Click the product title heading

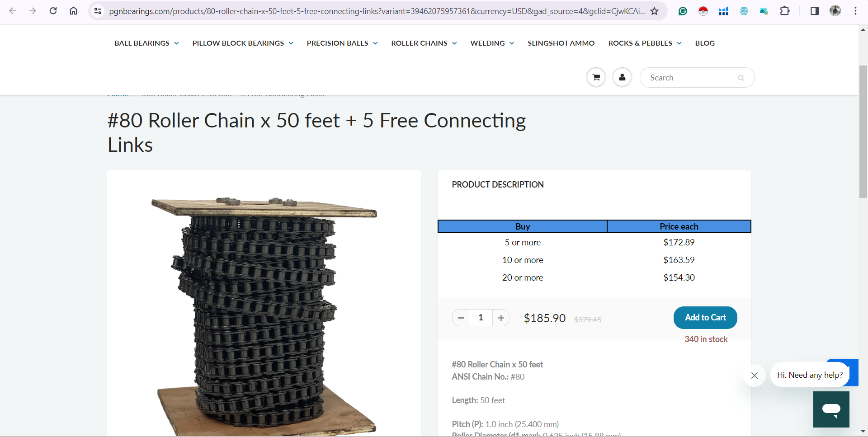(x=316, y=132)
